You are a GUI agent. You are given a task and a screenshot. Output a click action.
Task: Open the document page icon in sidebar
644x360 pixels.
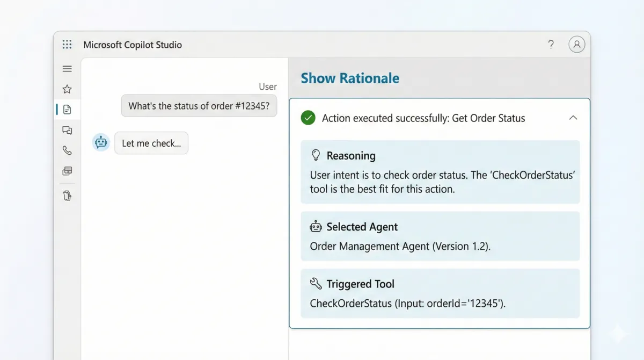[67, 109]
